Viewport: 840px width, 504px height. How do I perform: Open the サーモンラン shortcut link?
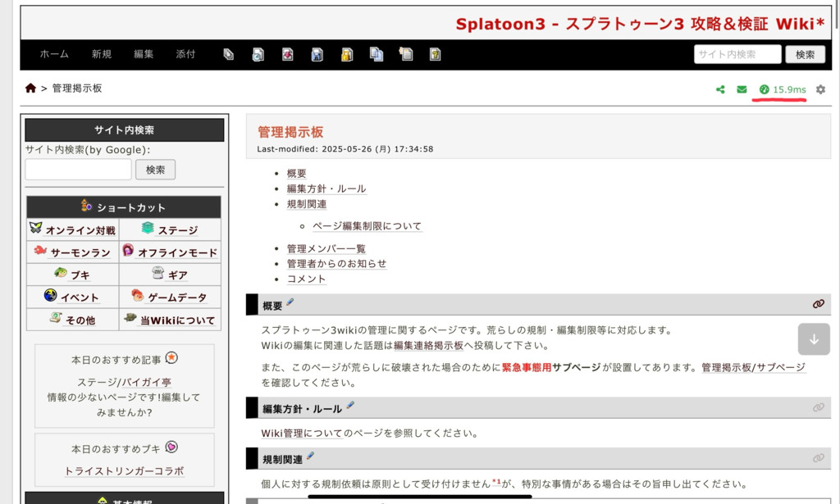[80, 252]
